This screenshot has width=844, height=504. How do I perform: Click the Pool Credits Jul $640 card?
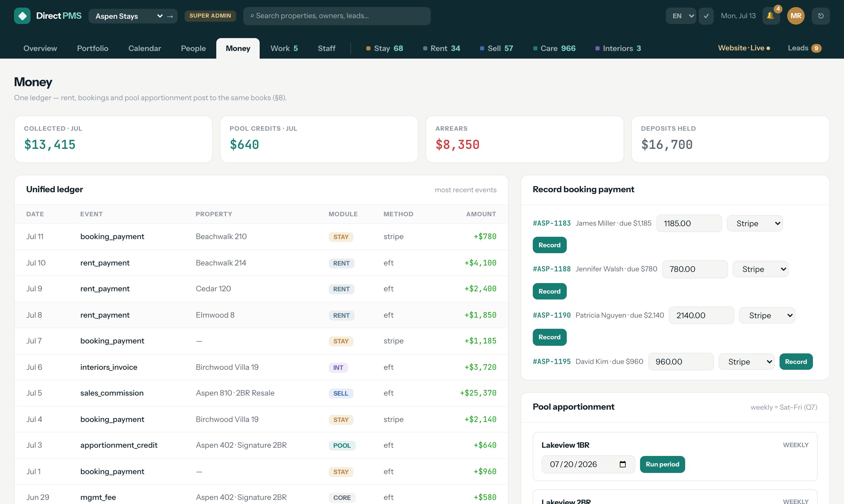(x=319, y=139)
